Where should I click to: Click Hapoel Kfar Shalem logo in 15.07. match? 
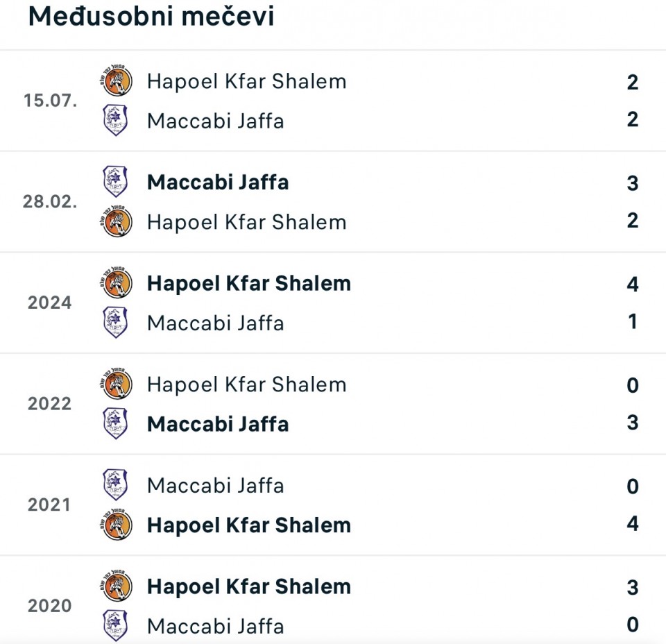pyautogui.click(x=117, y=82)
